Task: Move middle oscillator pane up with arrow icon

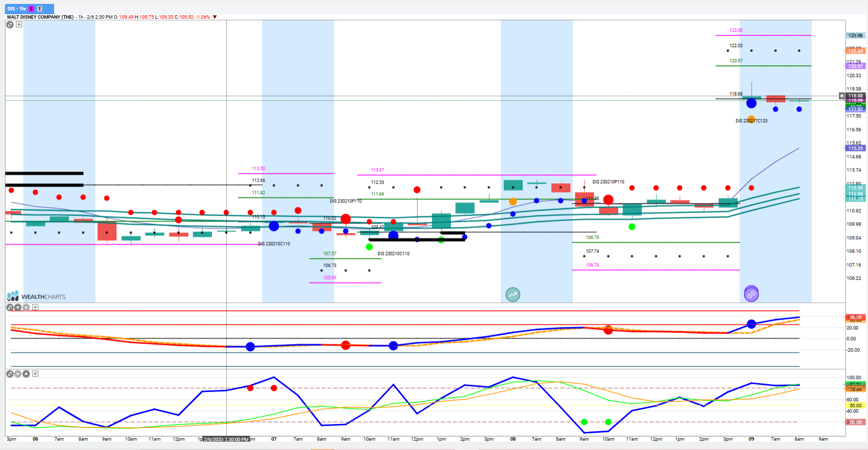Action: point(26,308)
